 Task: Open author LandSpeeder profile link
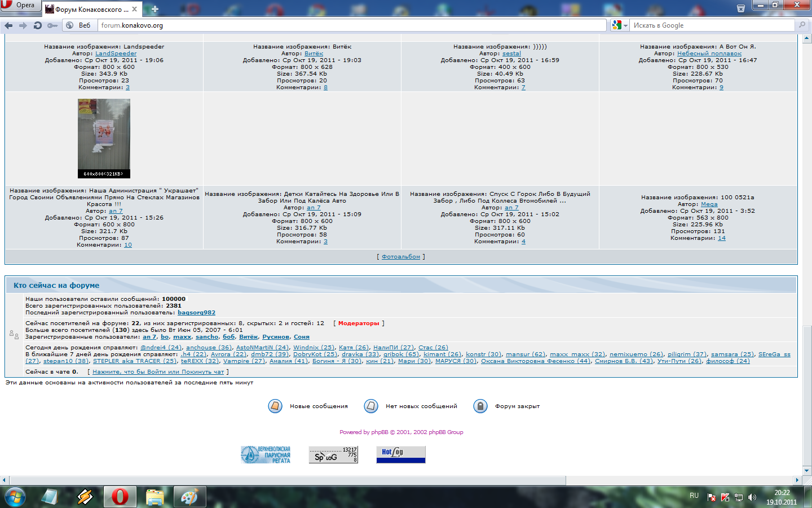pos(116,54)
